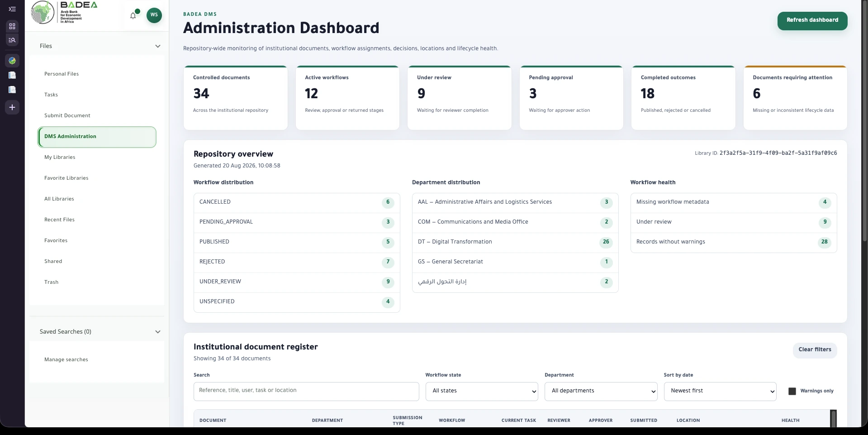The height and width of the screenshot is (435, 868).
Task: Open the grid apps icon in left rail
Action: click(12, 26)
